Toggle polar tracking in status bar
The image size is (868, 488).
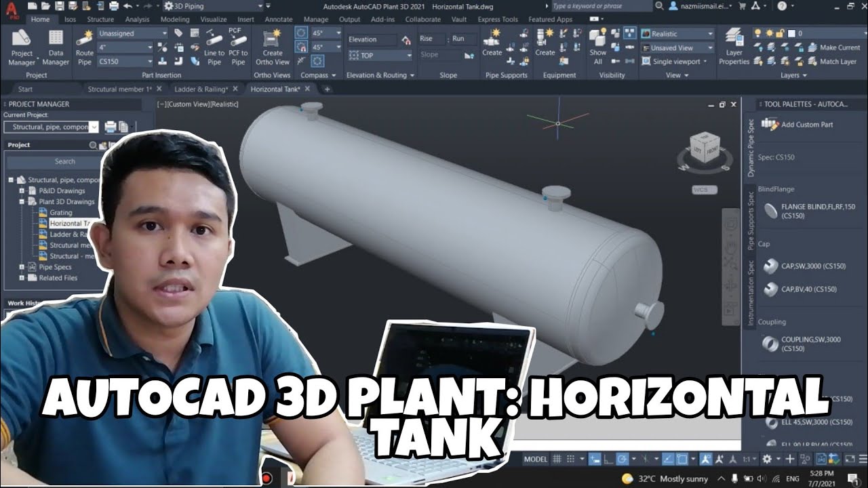pos(623,459)
